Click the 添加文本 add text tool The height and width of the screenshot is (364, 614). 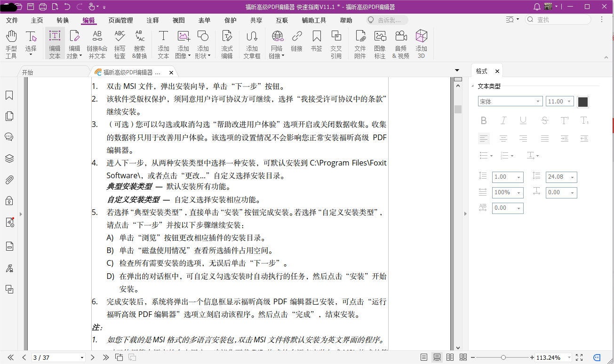[163, 44]
